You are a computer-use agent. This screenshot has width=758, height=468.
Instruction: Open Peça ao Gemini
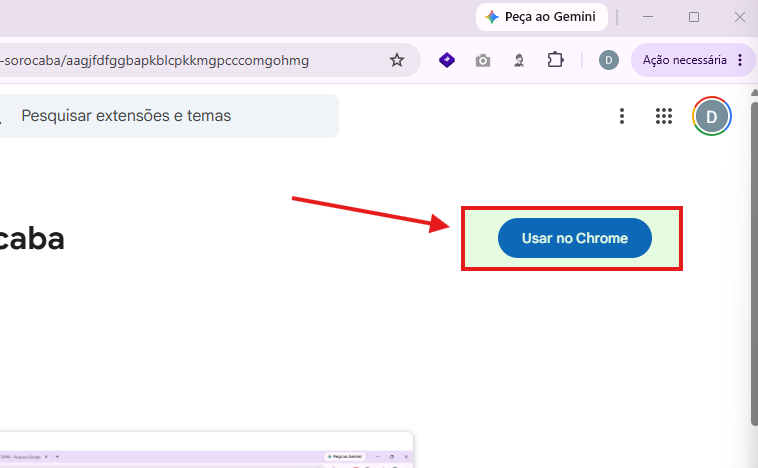tap(541, 17)
